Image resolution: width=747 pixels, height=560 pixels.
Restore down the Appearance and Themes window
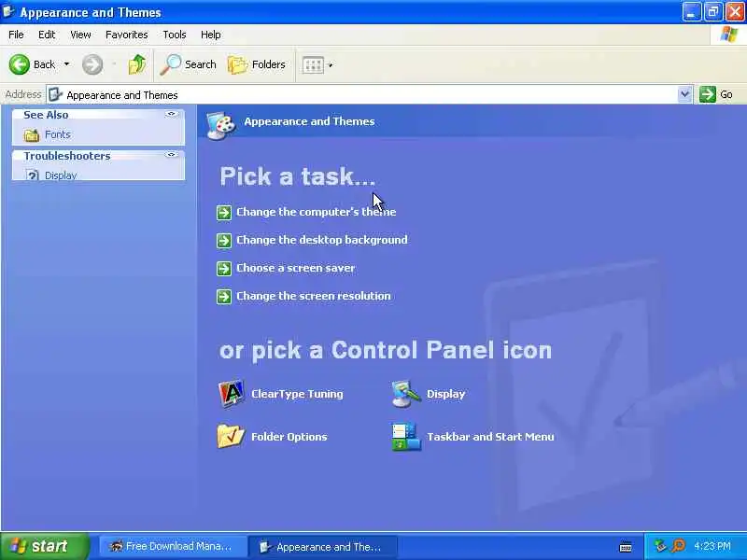(713, 12)
